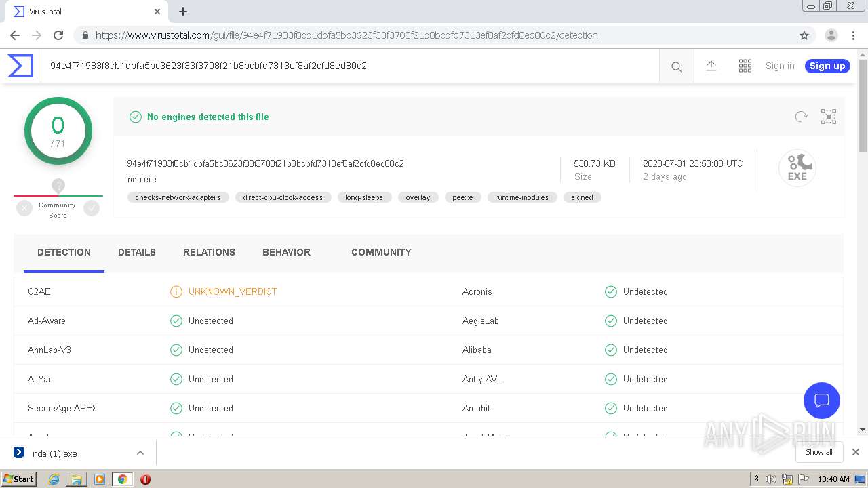Screen dimensions: 868x488
Task: Open the apps grid icon
Action: [x=745, y=66]
